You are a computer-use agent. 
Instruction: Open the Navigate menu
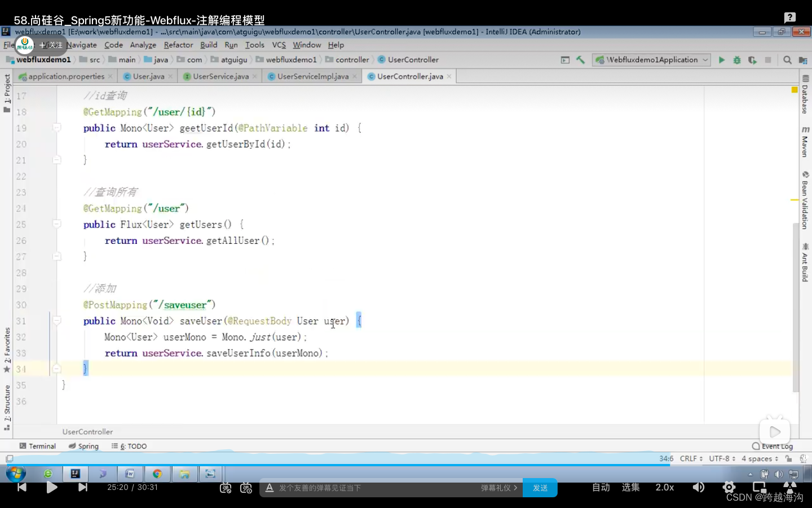pos(82,45)
